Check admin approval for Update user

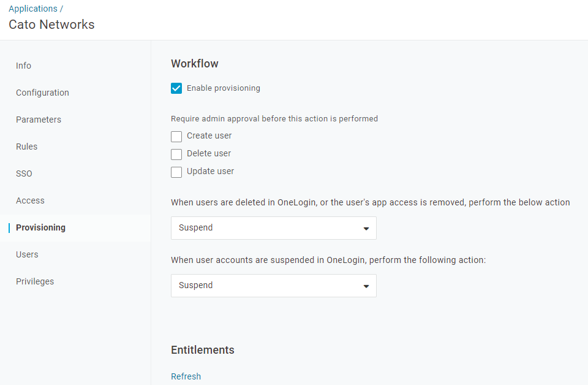tap(176, 172)
